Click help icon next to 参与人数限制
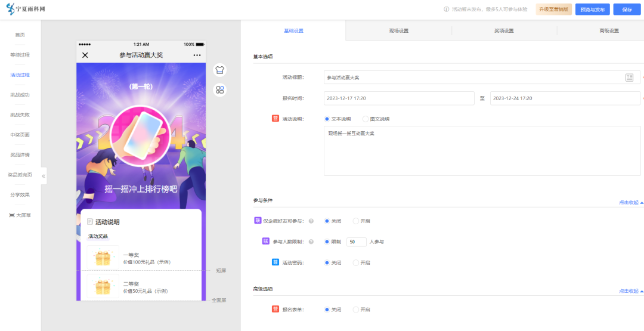 point(311,242)
